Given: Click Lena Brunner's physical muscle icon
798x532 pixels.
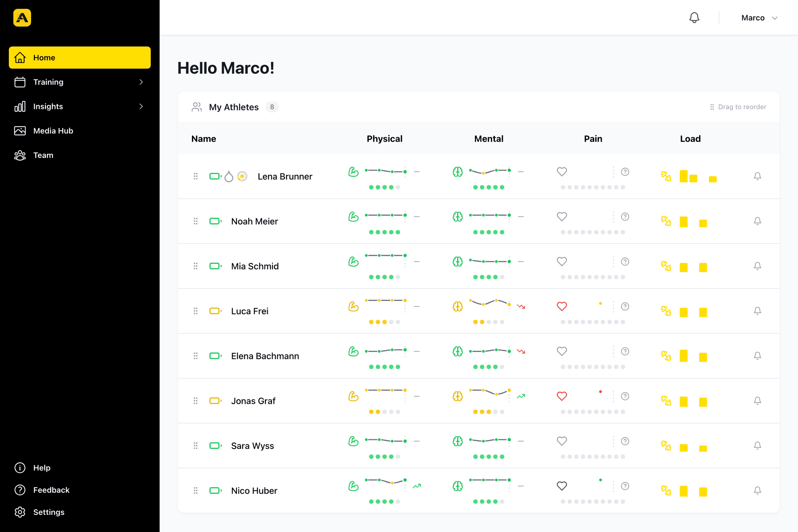Looking at the screenshot, I should click(x=354, y=172).
